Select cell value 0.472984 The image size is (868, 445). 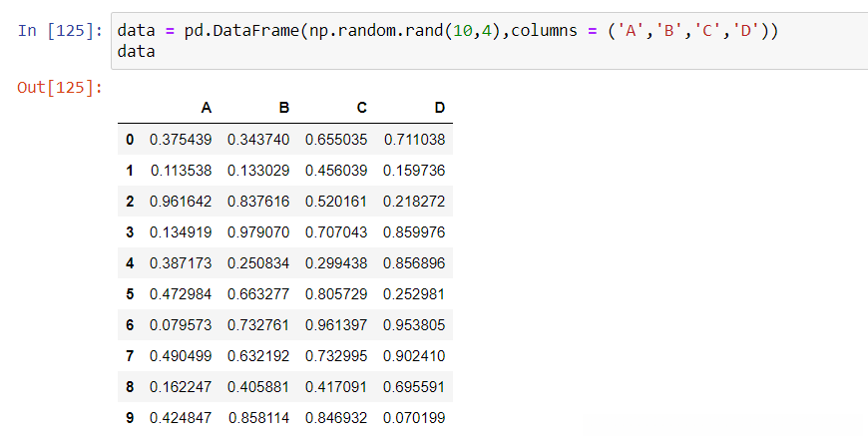pos(181,294)
